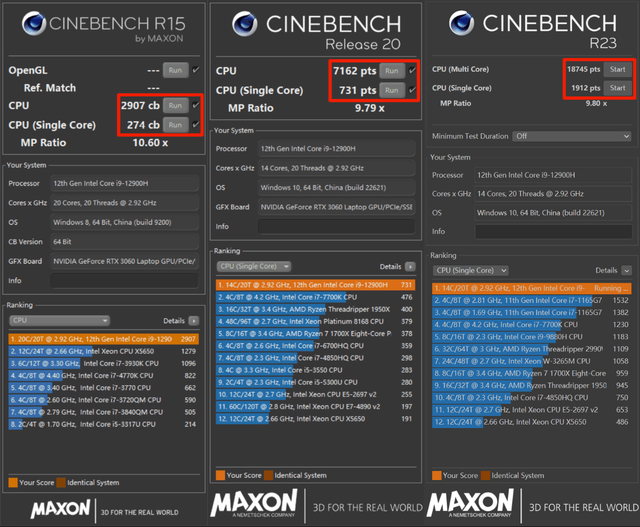
Task: Toggle the OpenGL test checkbox in R15
Action: coord(196,70)
